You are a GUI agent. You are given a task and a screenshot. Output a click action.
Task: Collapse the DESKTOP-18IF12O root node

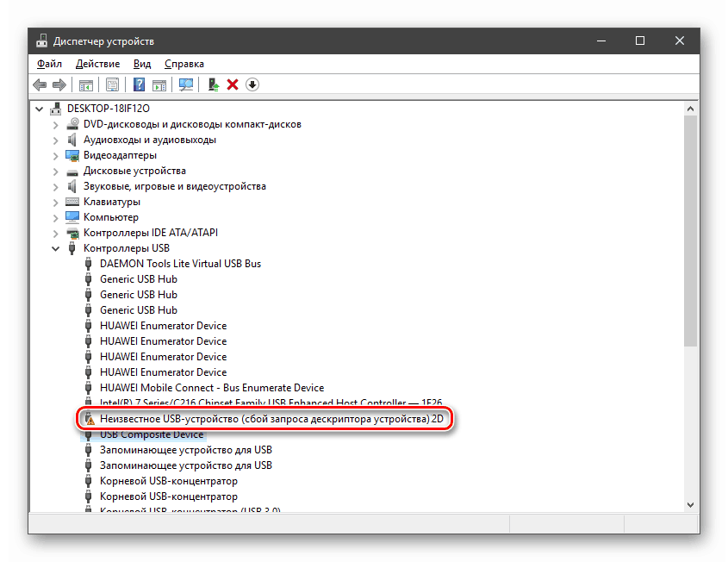(39, 109)
